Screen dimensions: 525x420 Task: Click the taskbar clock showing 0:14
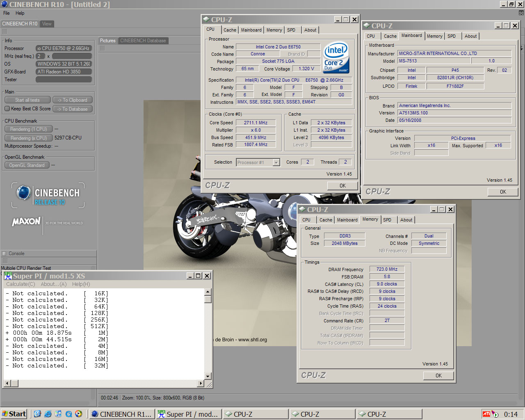pyautogui.click(x=511, y=414)
